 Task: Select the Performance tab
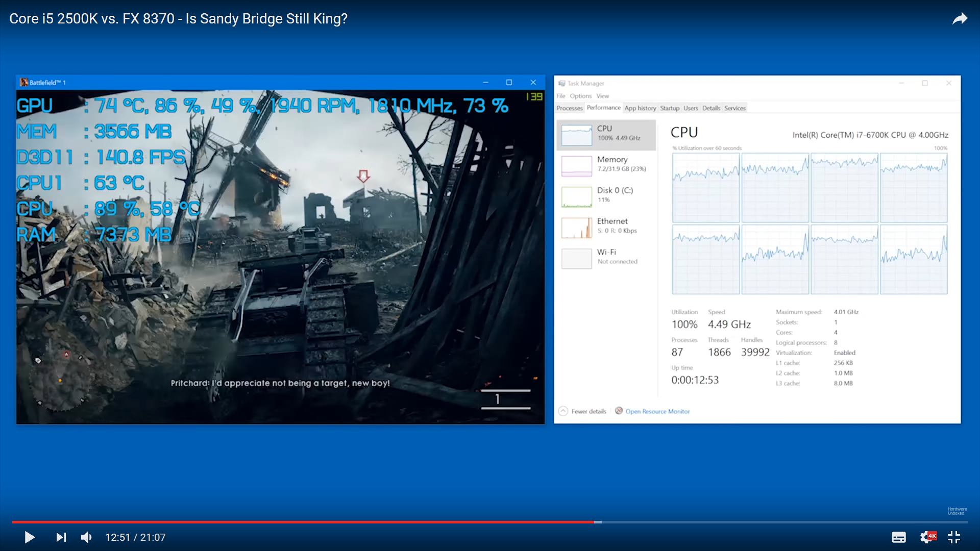pos(603,108)
